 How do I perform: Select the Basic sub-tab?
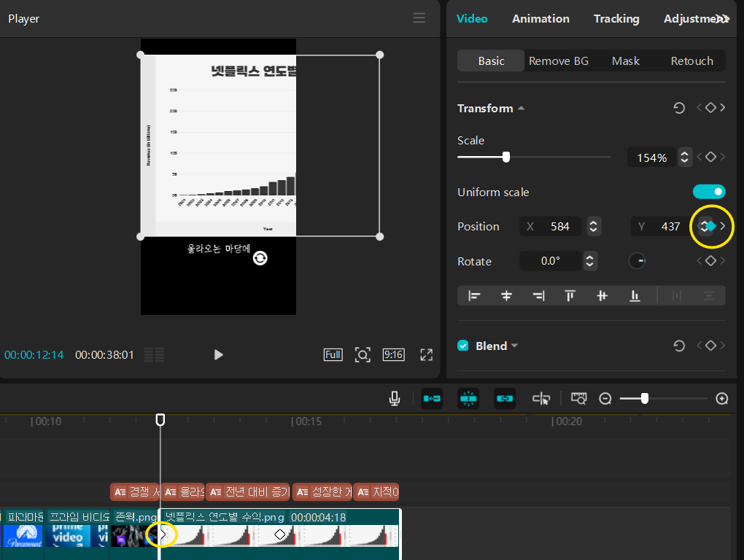pos(491,61)
